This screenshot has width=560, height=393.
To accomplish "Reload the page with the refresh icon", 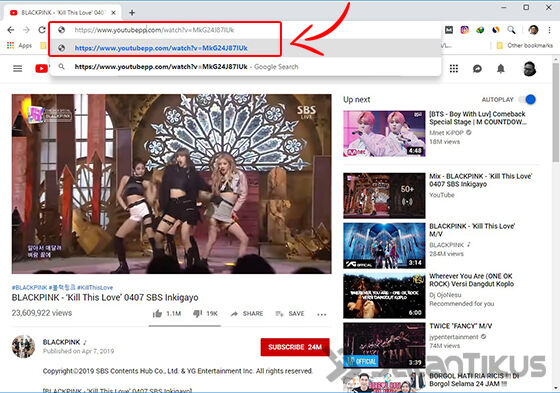I will [x=42, y=30].
